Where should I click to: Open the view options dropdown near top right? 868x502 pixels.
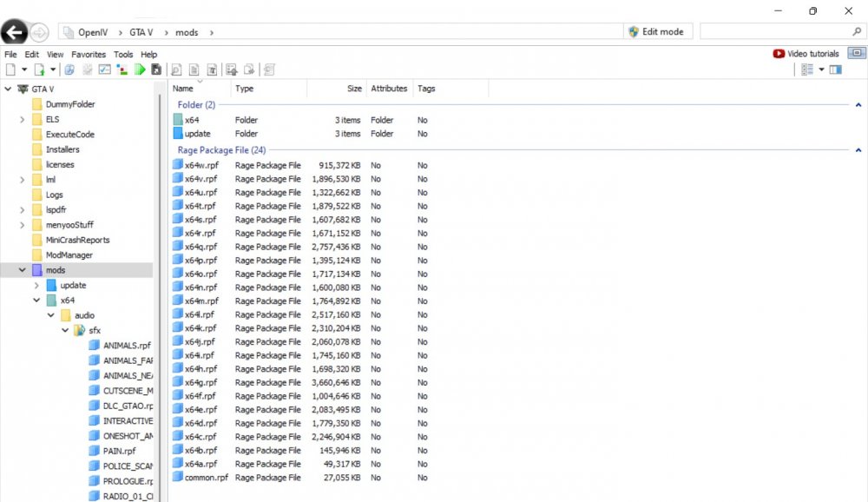tap(820, 69)
